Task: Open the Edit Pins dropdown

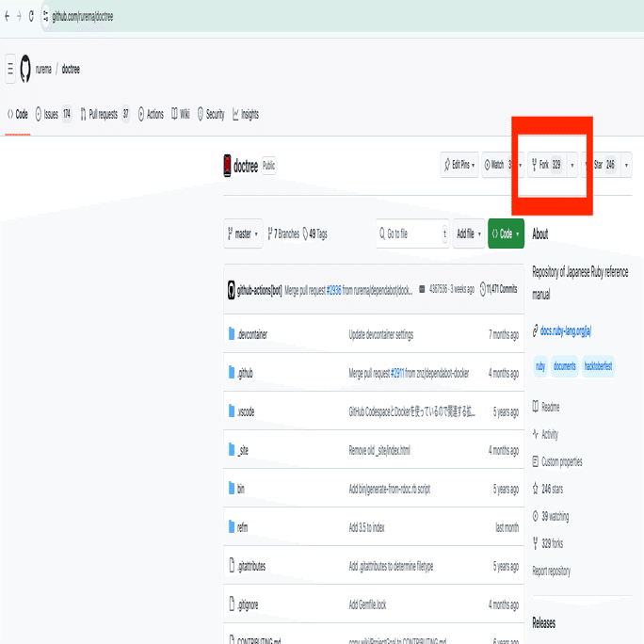Action: point(459,165)
